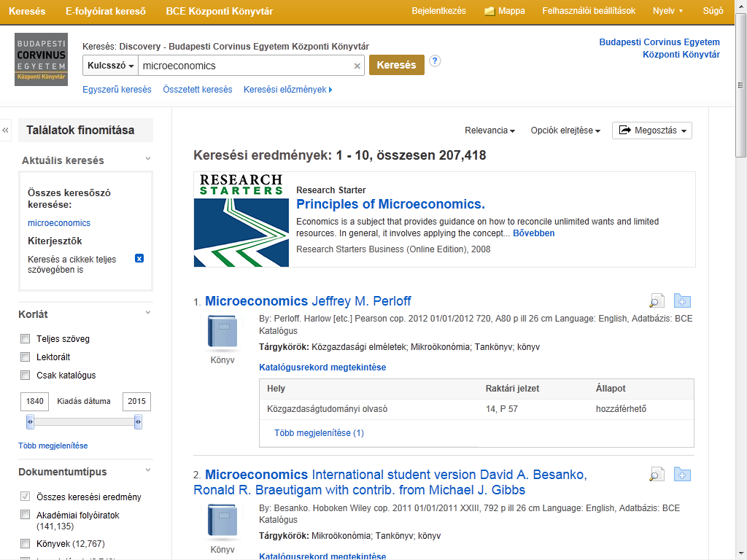Click the microeconomics current search term link
Screen dimensions: 747x560
[59, 223]
